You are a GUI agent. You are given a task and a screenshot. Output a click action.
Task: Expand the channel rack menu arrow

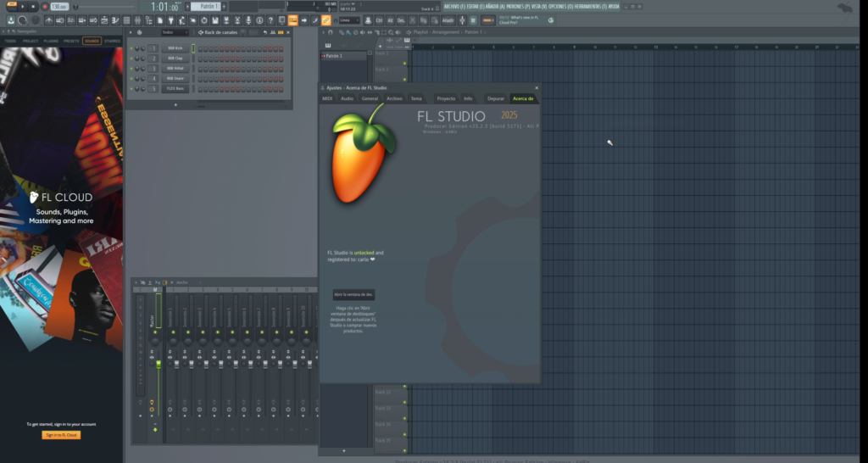(131, 32)
